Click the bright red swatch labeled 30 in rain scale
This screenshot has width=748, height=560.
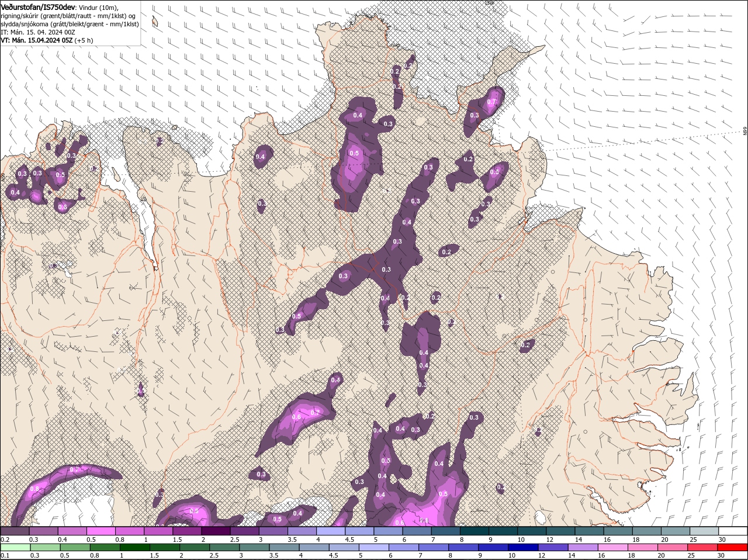[x=733, y=548]
